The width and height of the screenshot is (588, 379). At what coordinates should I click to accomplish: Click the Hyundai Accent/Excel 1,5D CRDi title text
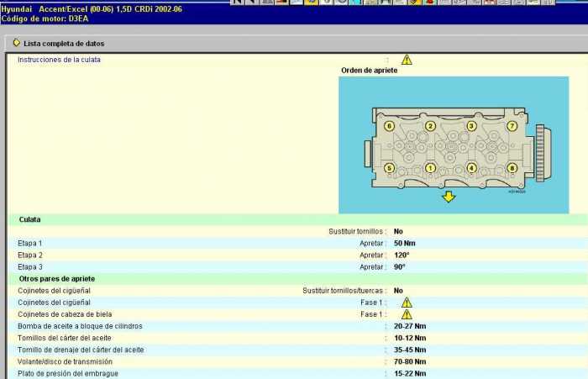pyautogui.click(x=92, y=9)
